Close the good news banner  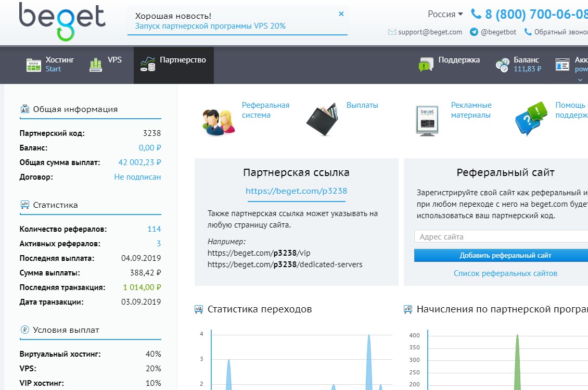click(x=341, y=14)
